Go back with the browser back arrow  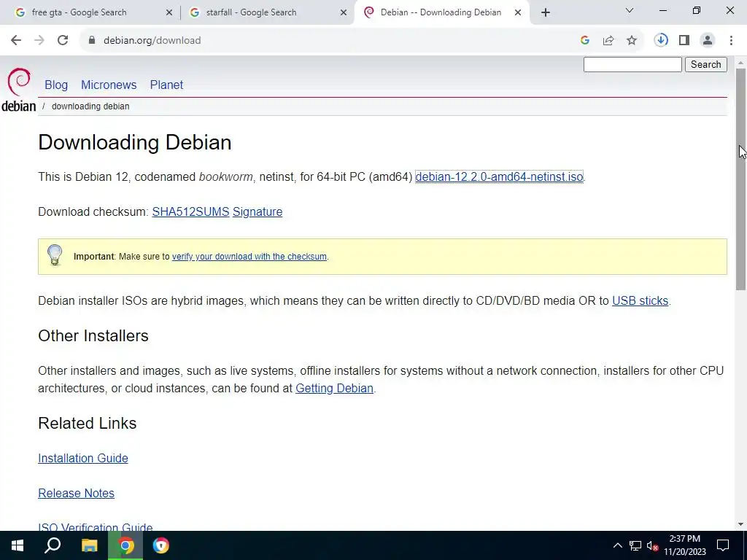coord(16,41)
